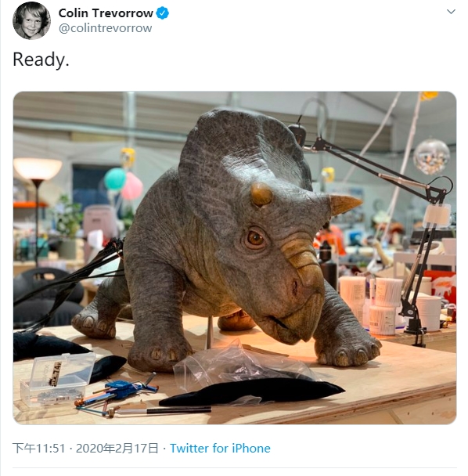Viewport: 468px width, 476px height.
Task: Open Colin Trevorrow's profile avatar photo
Action: click(31, 20)
